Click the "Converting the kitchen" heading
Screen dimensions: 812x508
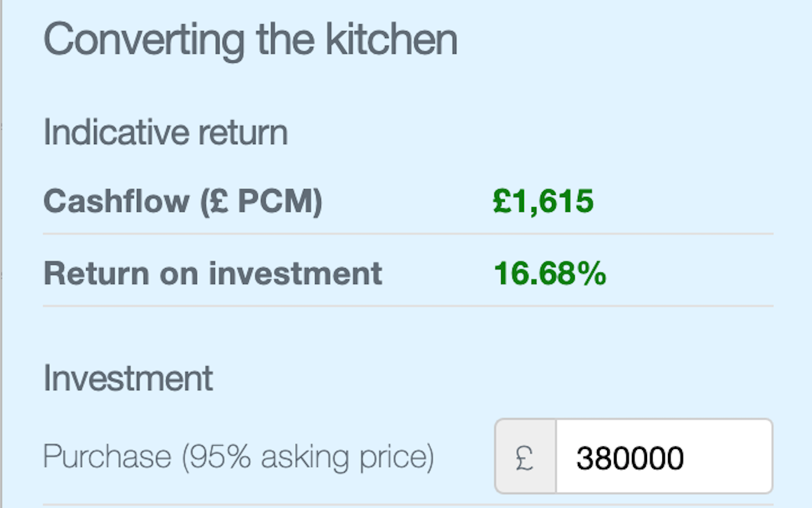coord(250,39)
